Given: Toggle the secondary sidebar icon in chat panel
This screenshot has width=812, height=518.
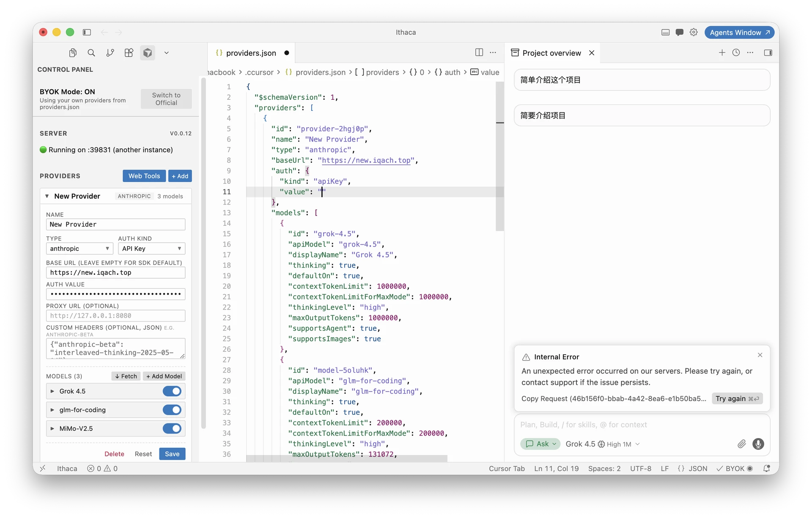Looking at the screenshot, I should [768, 52].
